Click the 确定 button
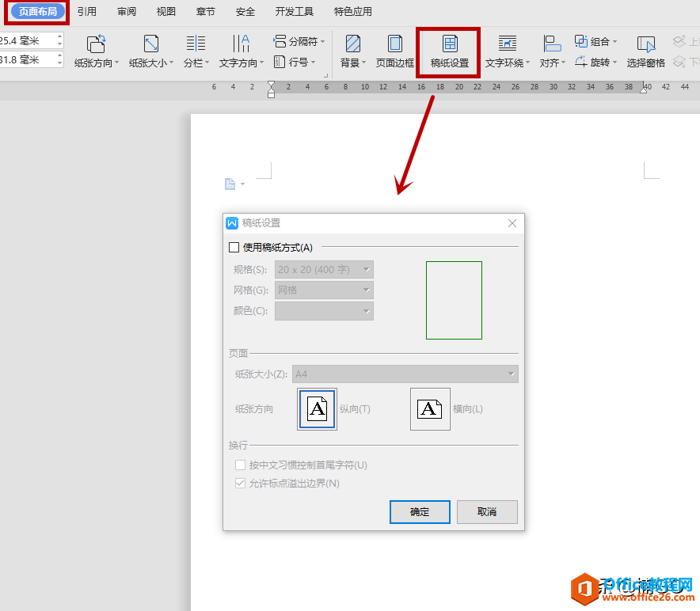 (x=420, y=512)
